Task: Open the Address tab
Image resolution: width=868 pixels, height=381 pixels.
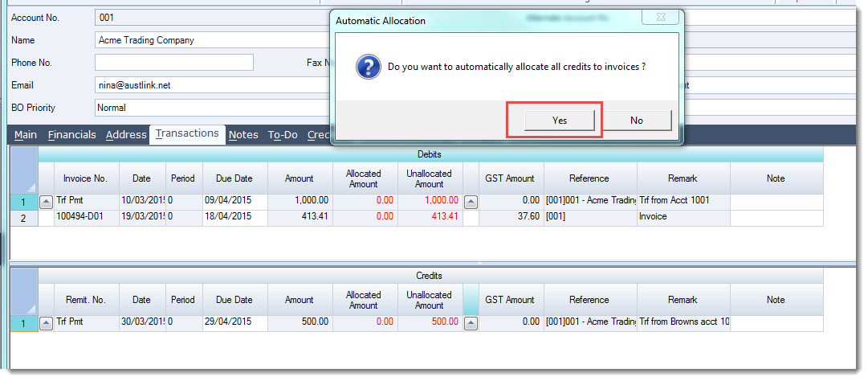Action: tap(125, 134)
